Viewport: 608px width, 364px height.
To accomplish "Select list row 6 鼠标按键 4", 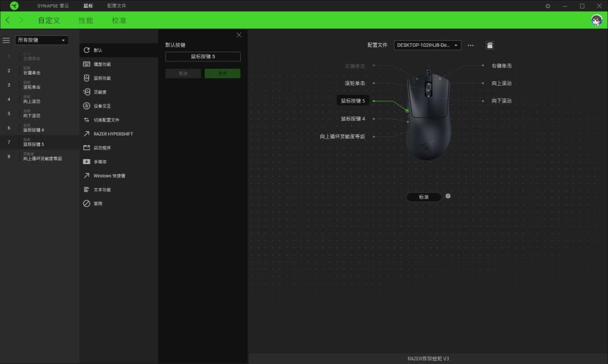I will coord(40,128).
